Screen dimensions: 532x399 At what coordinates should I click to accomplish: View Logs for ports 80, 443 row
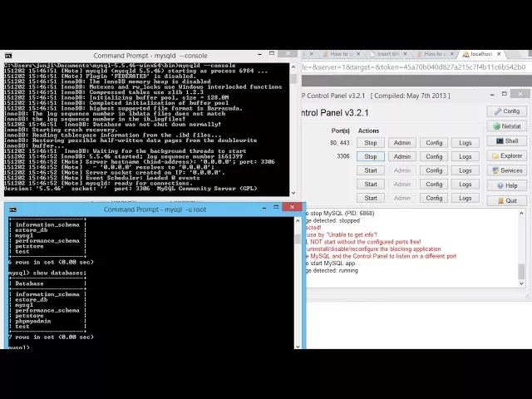click(x=465, y=143)
